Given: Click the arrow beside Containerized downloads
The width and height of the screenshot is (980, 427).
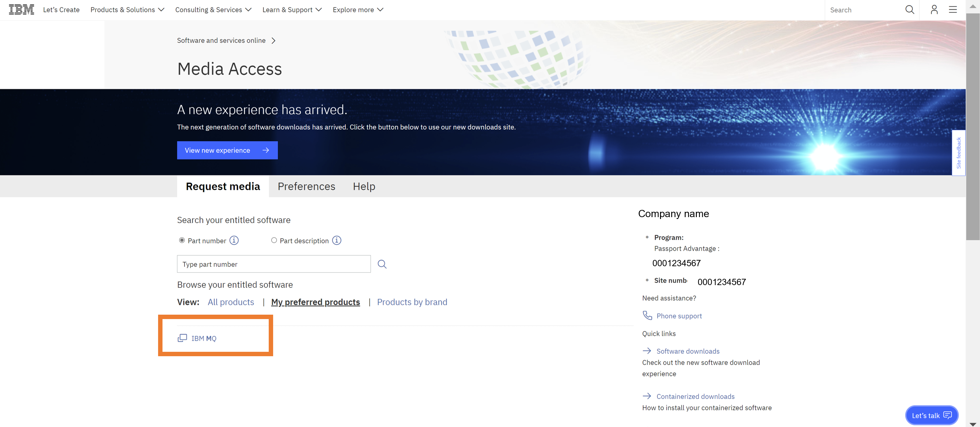Looking at the screenshot, I should (x=647, y=396).
